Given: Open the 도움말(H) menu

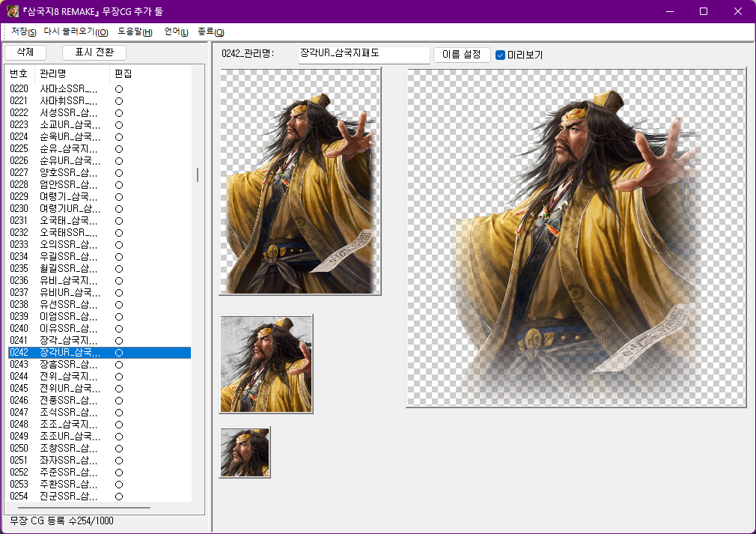Looking at the screenshot, I should [135, 32].
